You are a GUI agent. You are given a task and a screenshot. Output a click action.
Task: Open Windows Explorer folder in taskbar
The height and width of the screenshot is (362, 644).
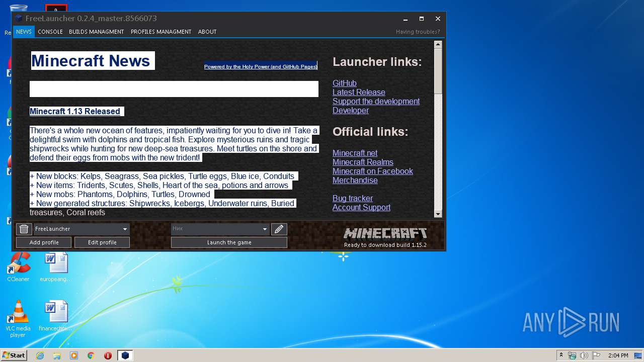(x=57, y=355)
